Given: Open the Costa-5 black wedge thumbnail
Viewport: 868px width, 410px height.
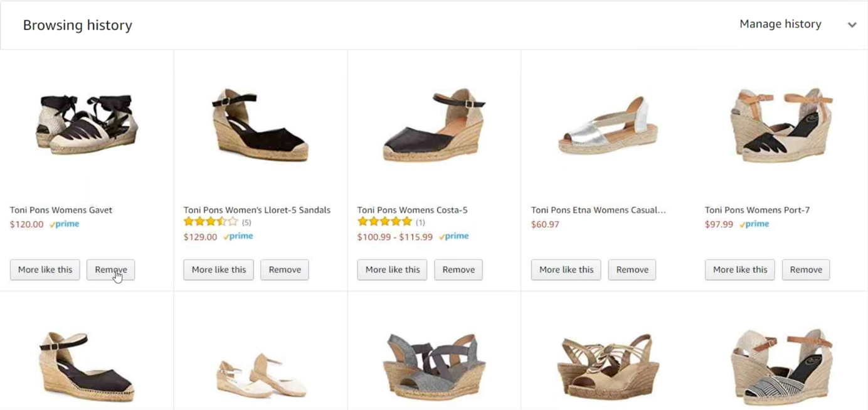Looking at the screenshot, I should (434, 126).
